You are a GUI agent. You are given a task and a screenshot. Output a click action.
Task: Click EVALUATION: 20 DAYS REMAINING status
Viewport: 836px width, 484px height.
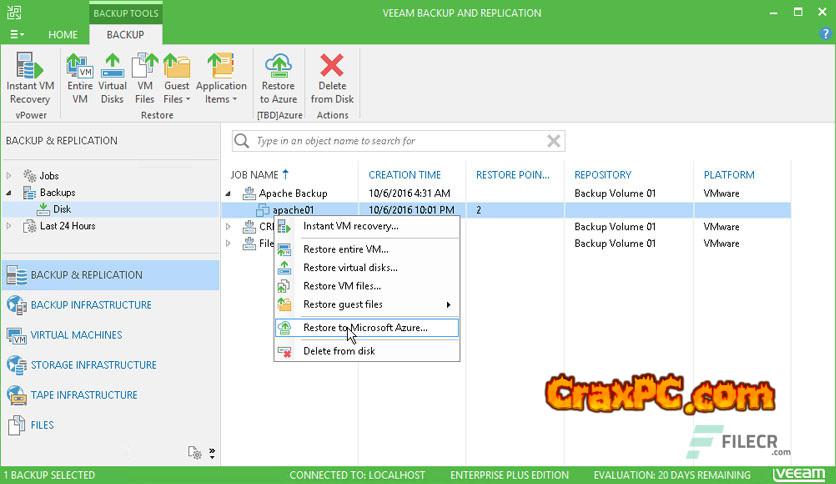click(672, 475)
